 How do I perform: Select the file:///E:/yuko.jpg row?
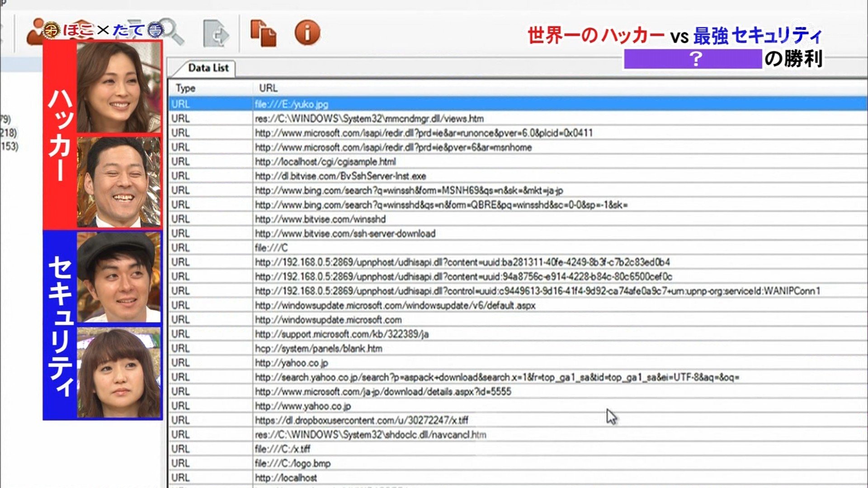(292, 104)
